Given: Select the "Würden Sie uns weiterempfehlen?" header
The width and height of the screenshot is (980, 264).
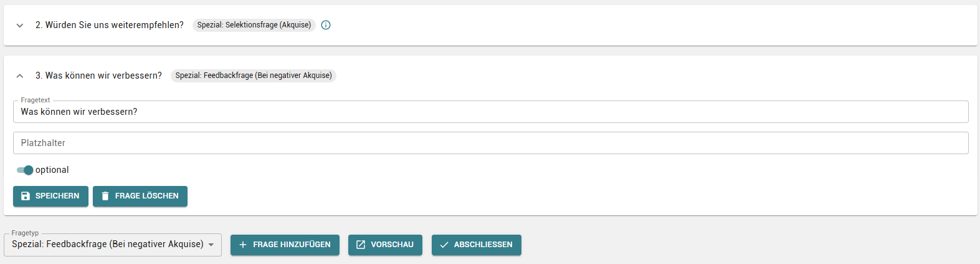Looking at the screenshot, I should click(110, 25).
